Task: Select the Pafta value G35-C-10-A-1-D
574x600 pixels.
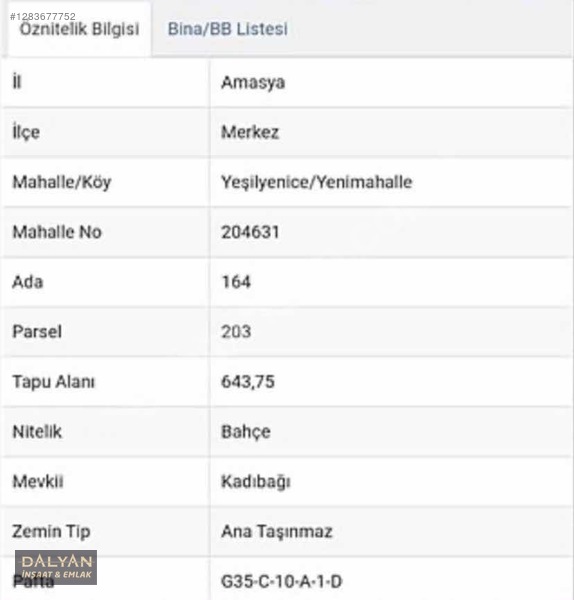Action: click(282, 582)
